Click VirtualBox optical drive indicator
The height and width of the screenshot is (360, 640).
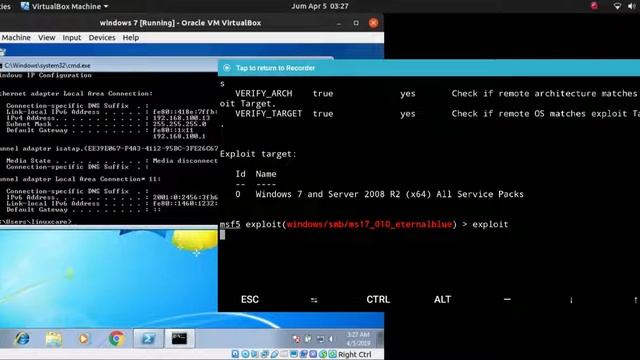click(x=245, y=354)
